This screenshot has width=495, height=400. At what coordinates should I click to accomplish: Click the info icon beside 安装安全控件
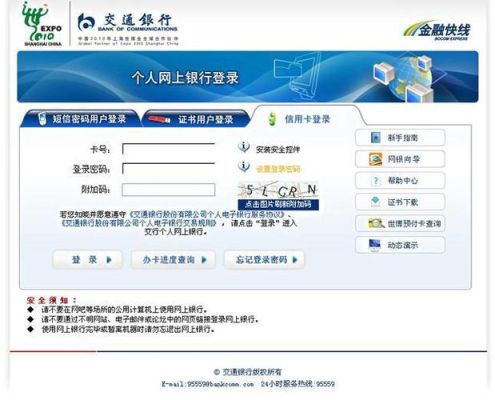point(244,147)
